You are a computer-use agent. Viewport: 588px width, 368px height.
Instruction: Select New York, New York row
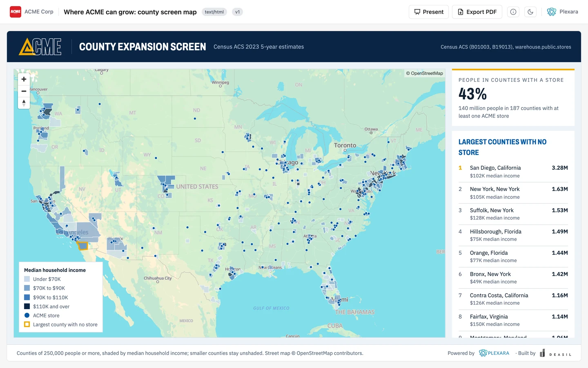pyautogui.click(x=513, y=193)
